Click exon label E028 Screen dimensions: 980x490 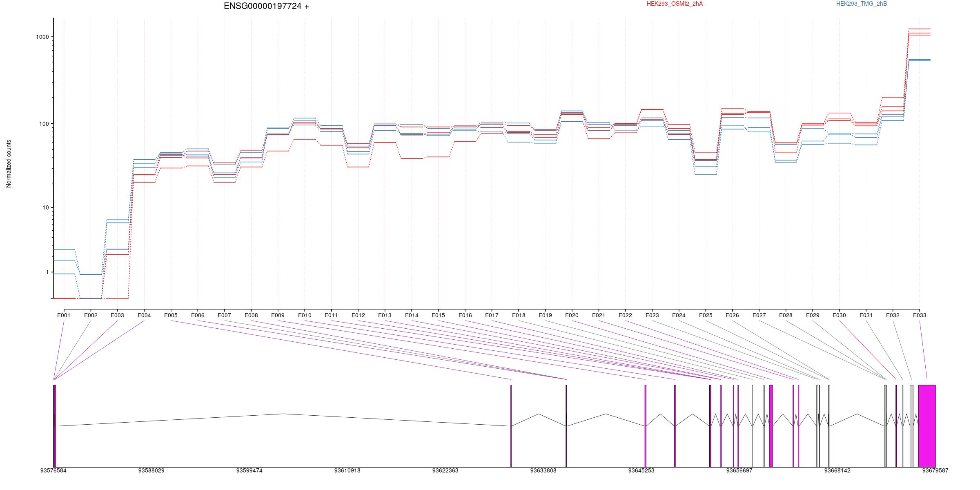click(786, 315)
